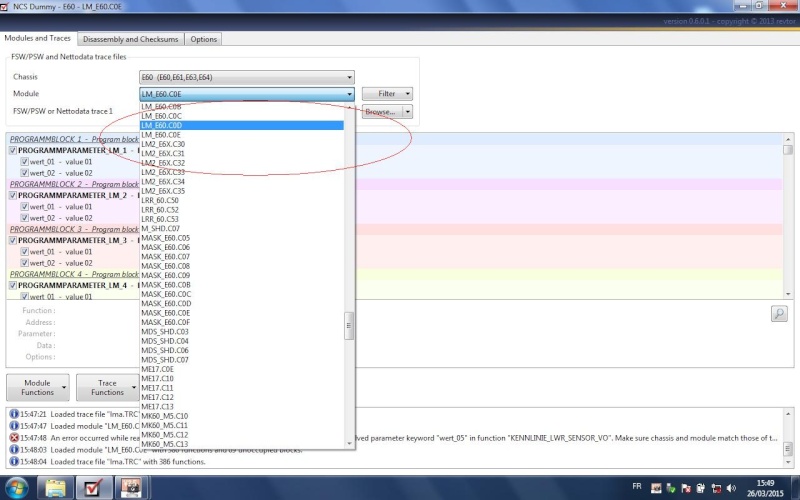Click the module dropdown list scrollbar thumb

349,326
